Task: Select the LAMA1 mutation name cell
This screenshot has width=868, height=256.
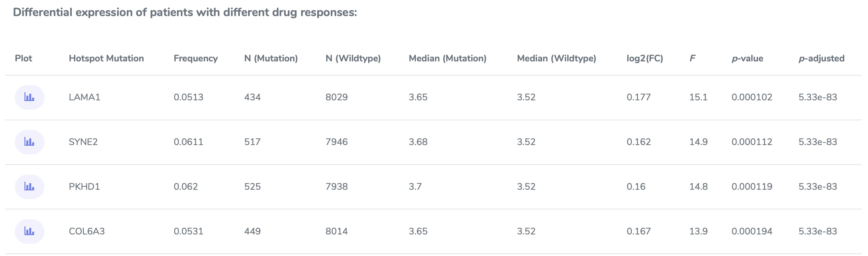Action: pos(85,97)
